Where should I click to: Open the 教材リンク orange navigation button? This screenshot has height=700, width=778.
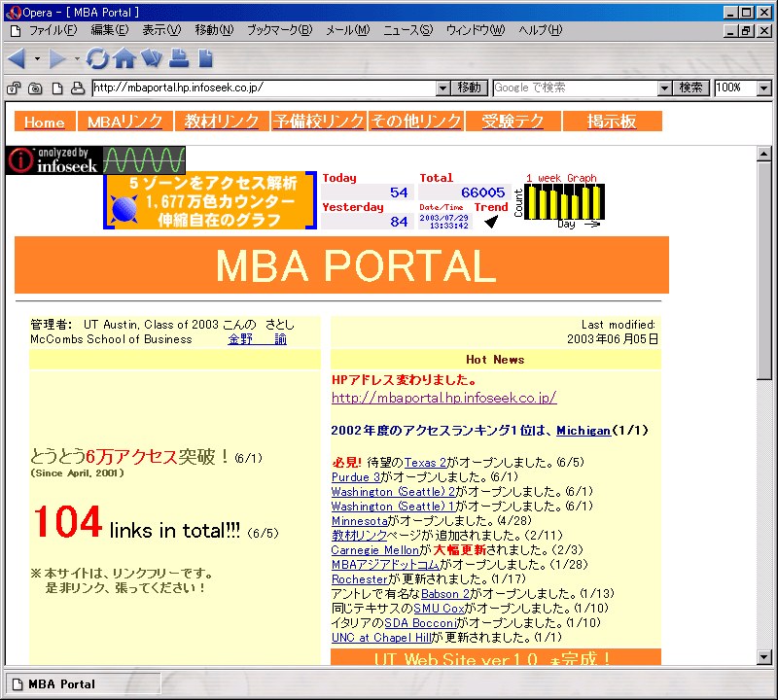222,122
